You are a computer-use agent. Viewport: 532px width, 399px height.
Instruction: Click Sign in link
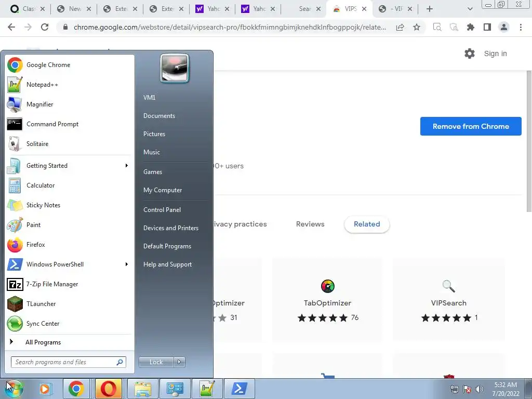click(495, 54)
